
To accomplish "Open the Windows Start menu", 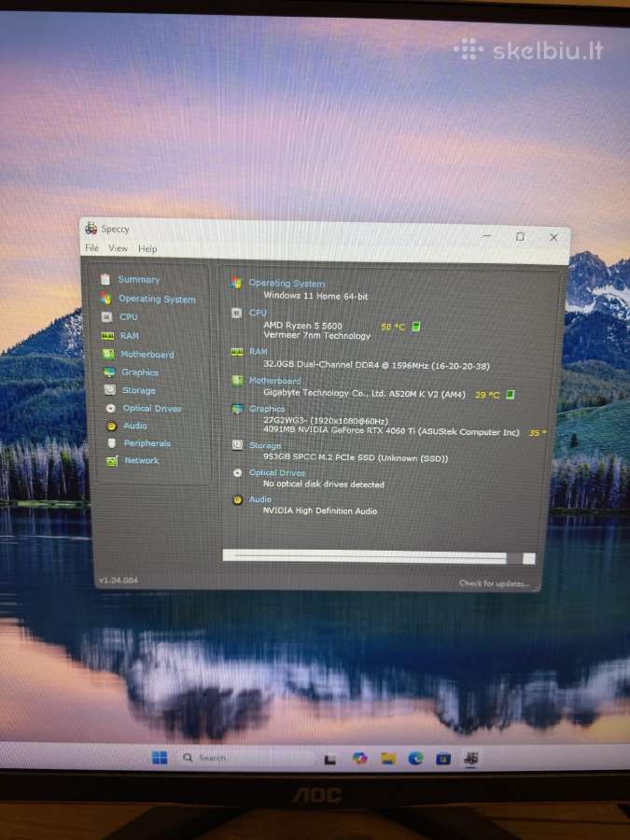I will (160, 758).
